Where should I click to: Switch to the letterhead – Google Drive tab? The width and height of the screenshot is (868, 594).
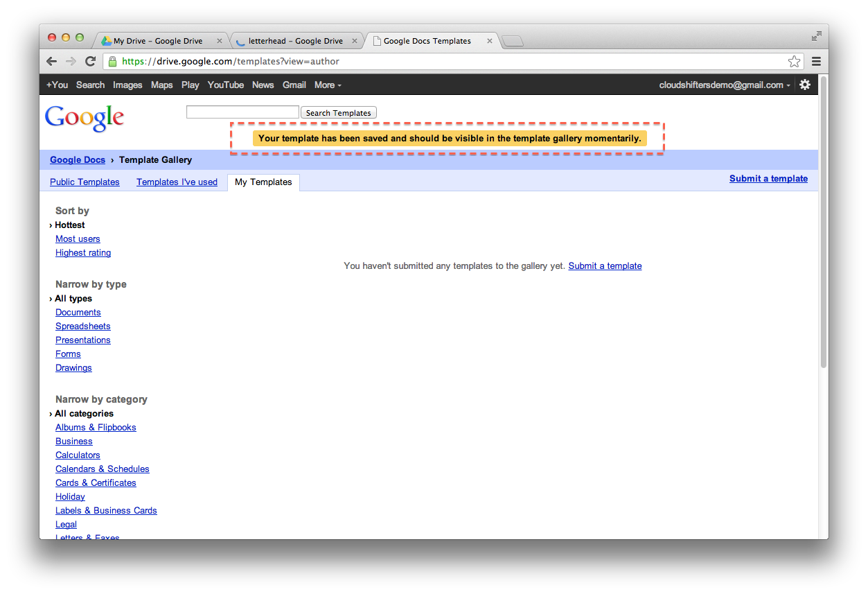point(296,41)
